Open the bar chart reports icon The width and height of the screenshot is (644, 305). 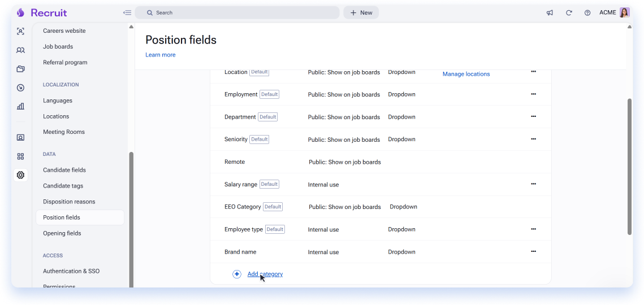[x=20, y=106]
